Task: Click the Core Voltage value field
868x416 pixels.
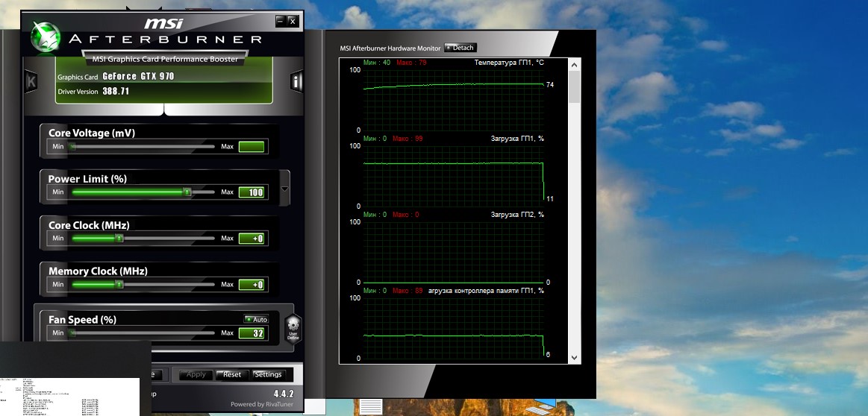Action: [x=252, y=147]
